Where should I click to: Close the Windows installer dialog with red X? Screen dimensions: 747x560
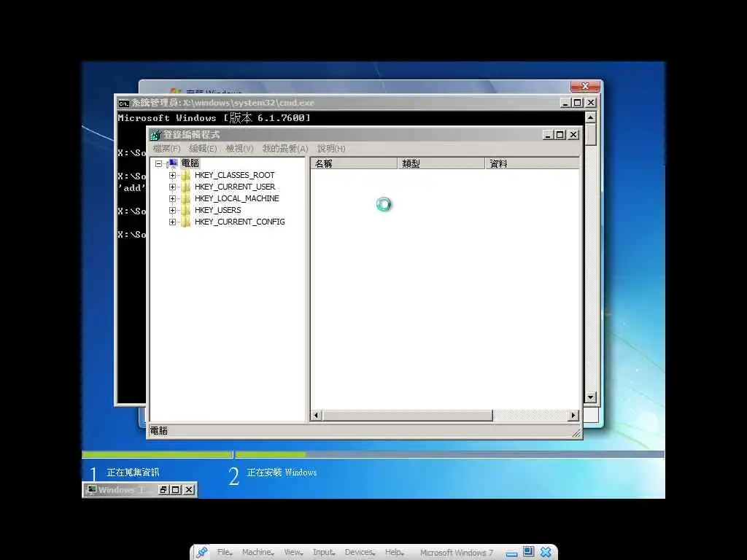tap(585, 86)
